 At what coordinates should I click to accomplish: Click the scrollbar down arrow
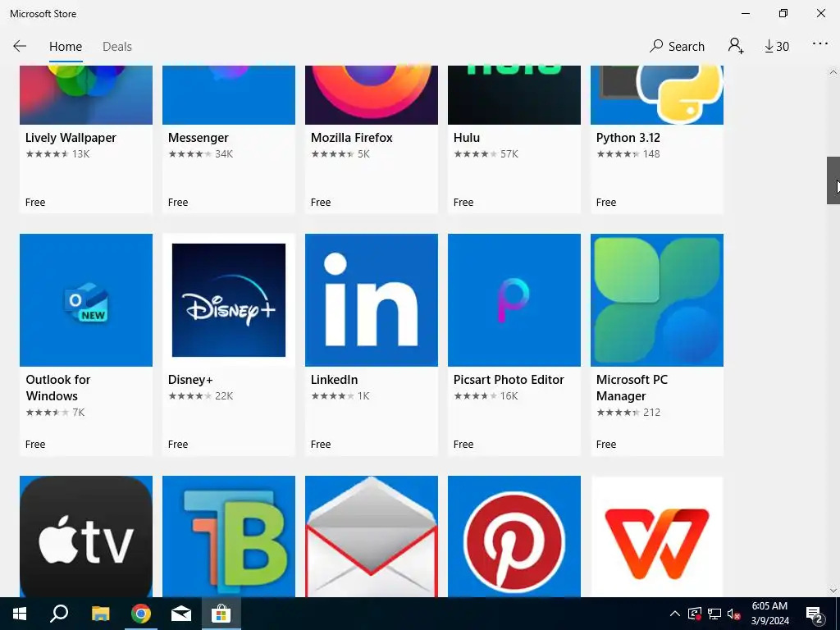(x=833, y=591)
